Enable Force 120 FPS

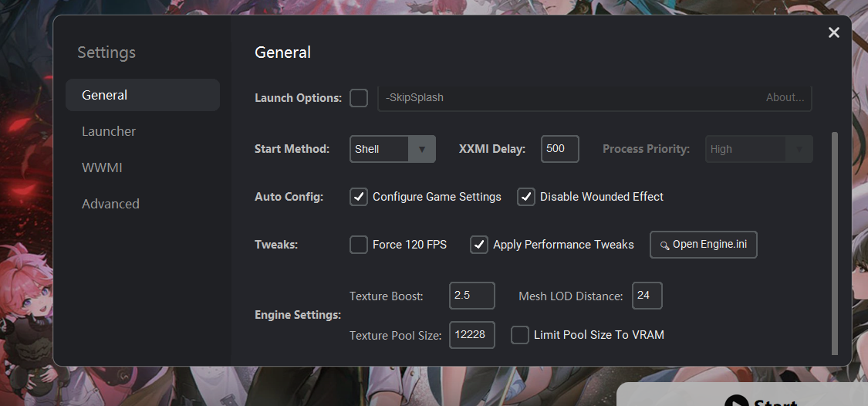click(x=359, y=244)
